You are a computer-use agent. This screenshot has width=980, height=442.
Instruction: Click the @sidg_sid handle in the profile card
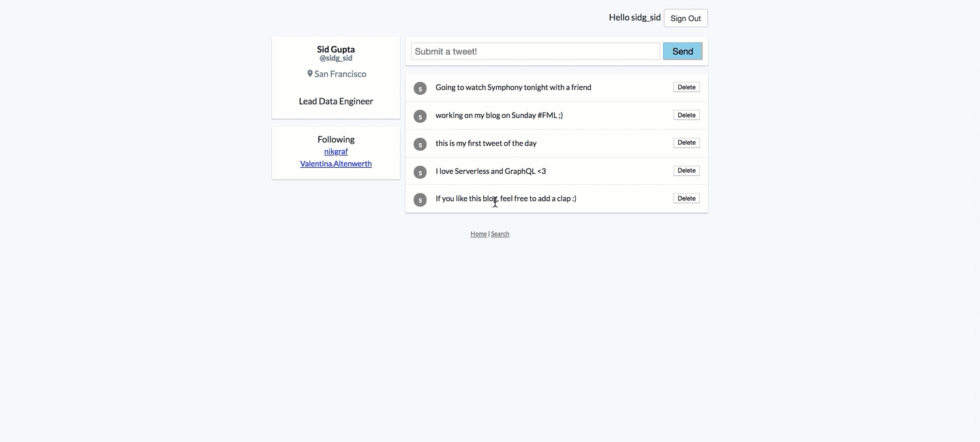tap(335, 57)
